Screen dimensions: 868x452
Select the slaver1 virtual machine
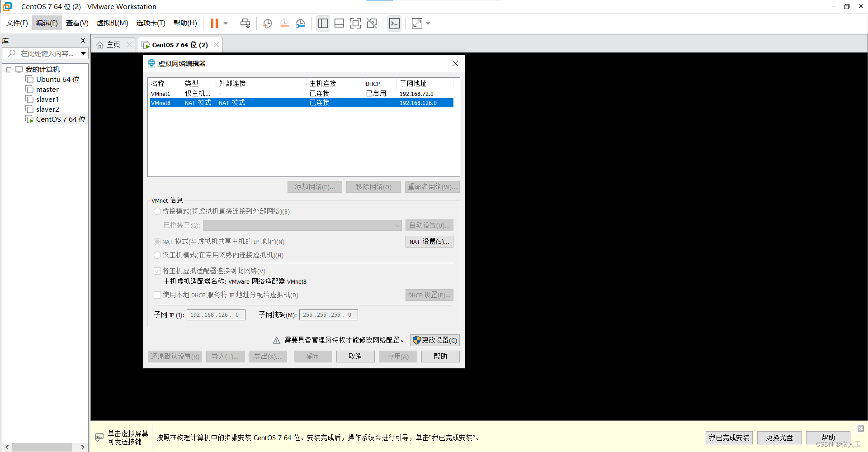[47, 100]
